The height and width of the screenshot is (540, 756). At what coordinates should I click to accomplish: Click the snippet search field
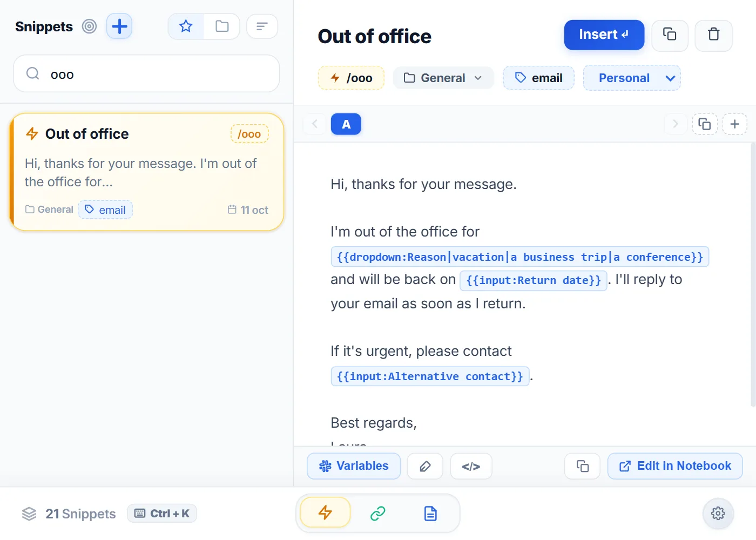coord(146,73)
